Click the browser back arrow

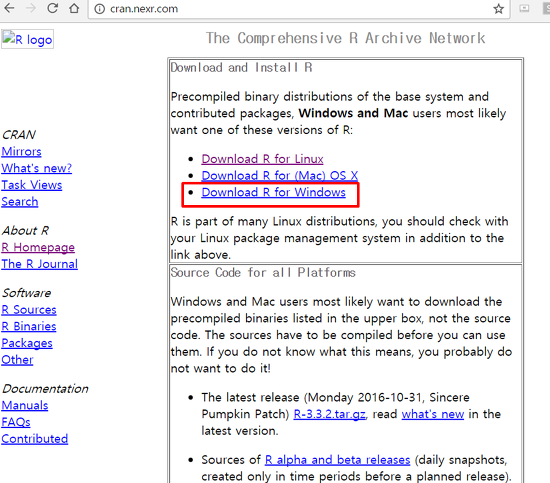click(x=9, y=8)
